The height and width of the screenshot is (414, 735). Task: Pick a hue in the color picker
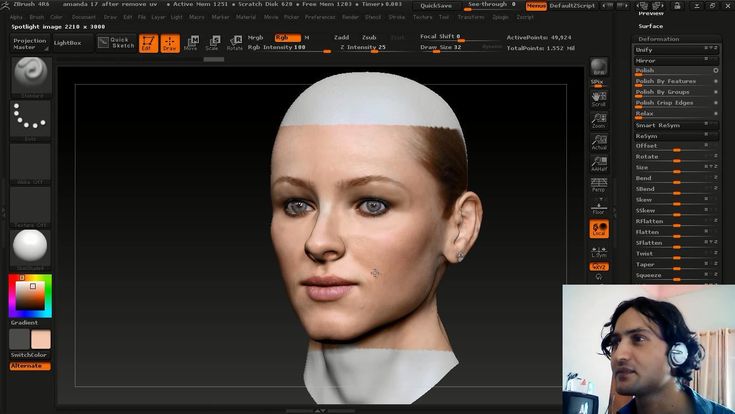(x=30, y=296)
